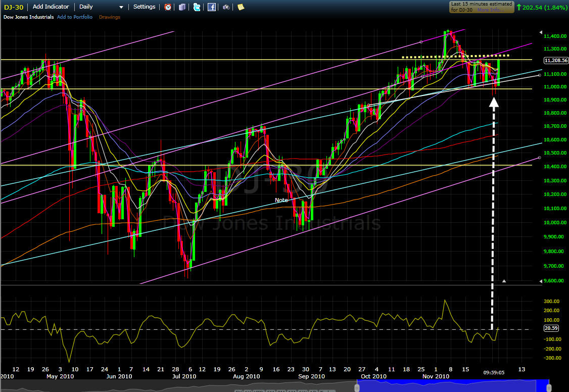Viewport: 569px width, 392px height.
Task: Click the database stack icon
Action: point(182,7)
